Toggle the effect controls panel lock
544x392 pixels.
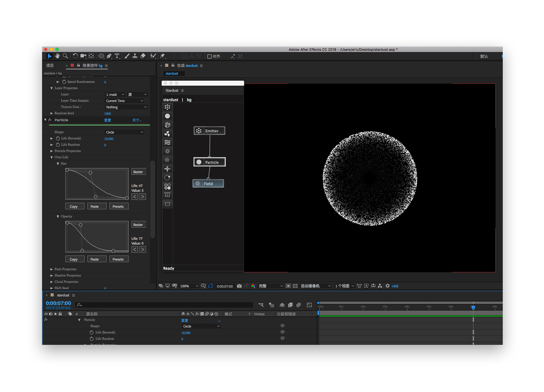coord(79,65)
